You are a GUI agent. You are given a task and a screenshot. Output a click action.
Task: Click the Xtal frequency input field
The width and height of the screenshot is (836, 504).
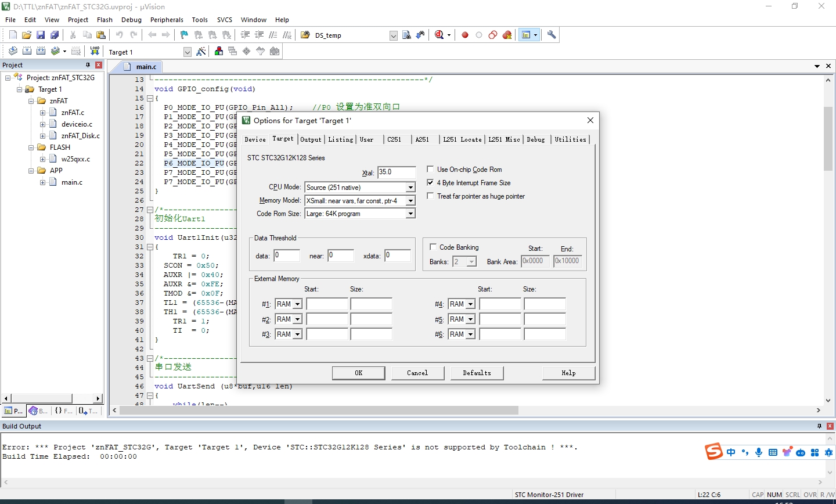pos(397,172)
